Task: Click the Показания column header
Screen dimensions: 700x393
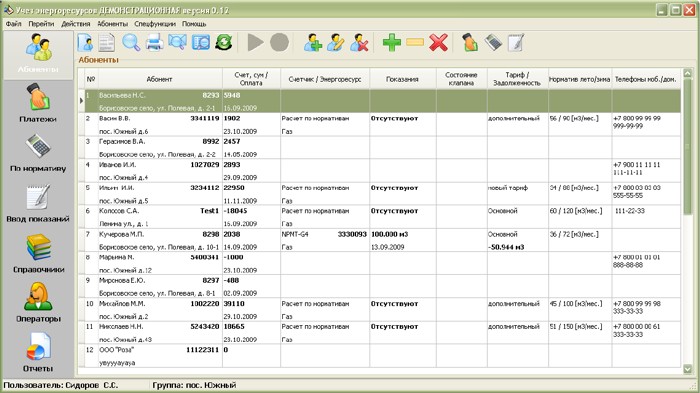Action: (403, 79)
